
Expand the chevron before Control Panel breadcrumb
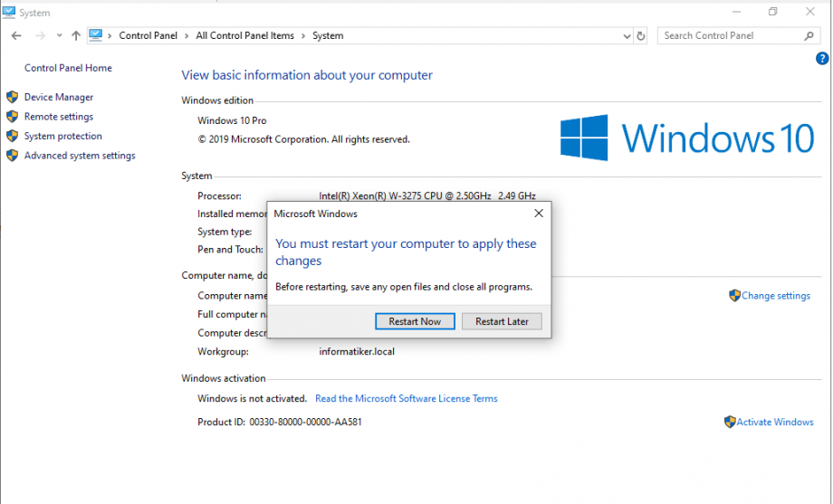tap(110, 35)
